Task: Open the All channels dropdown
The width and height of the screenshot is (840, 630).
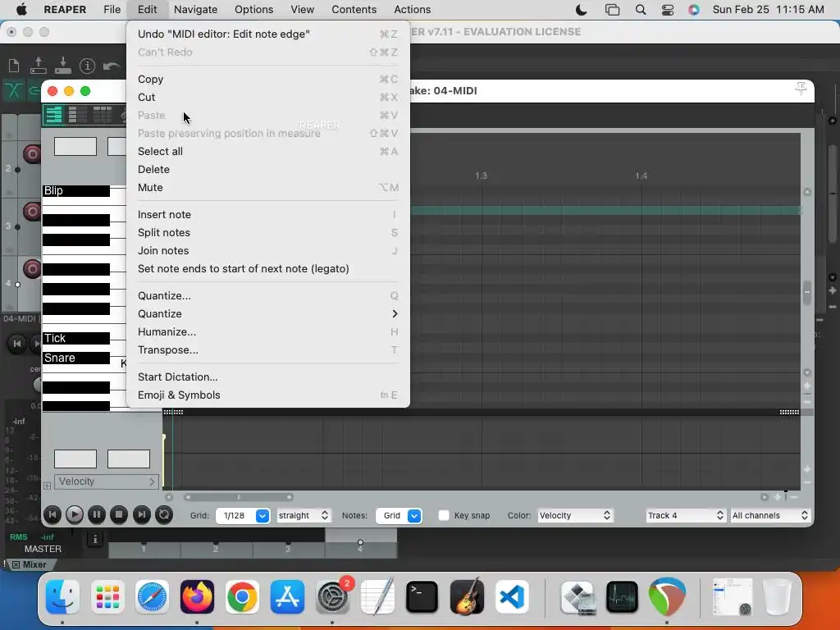Action: point(770,515)
